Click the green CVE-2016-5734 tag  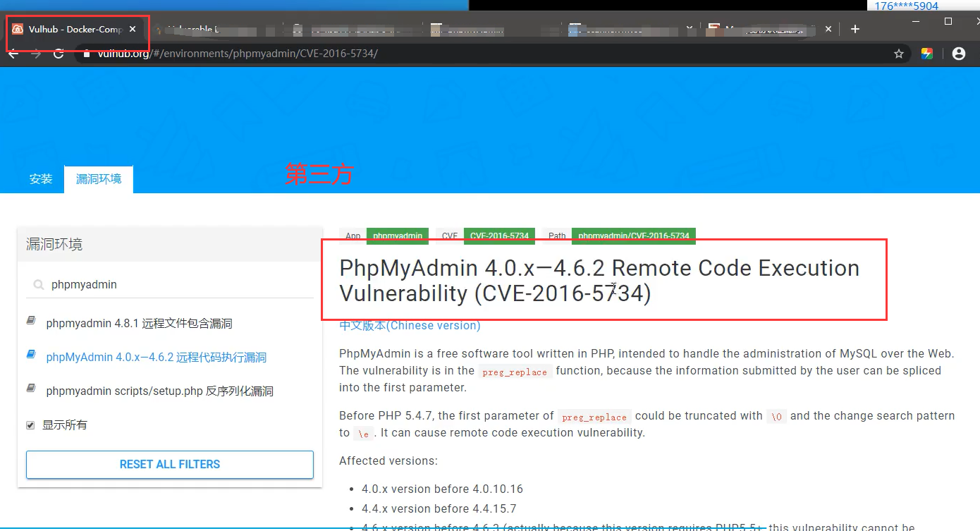pos(499,236)
